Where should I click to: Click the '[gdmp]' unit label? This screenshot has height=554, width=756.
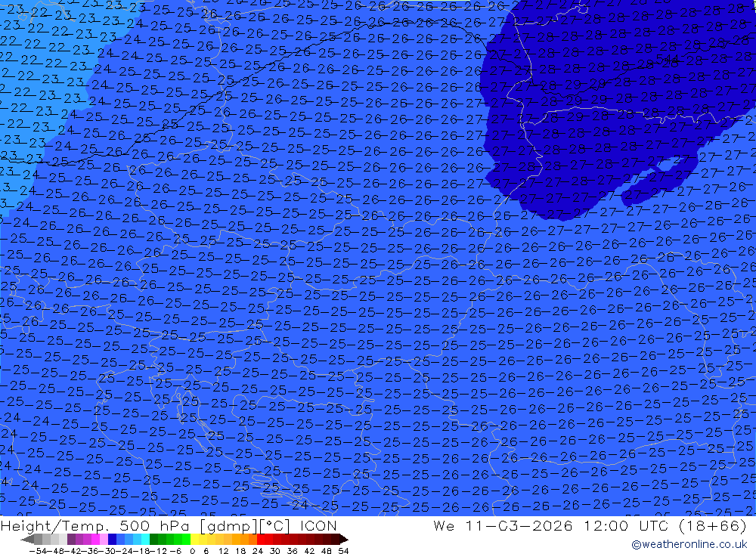(228, 525)
